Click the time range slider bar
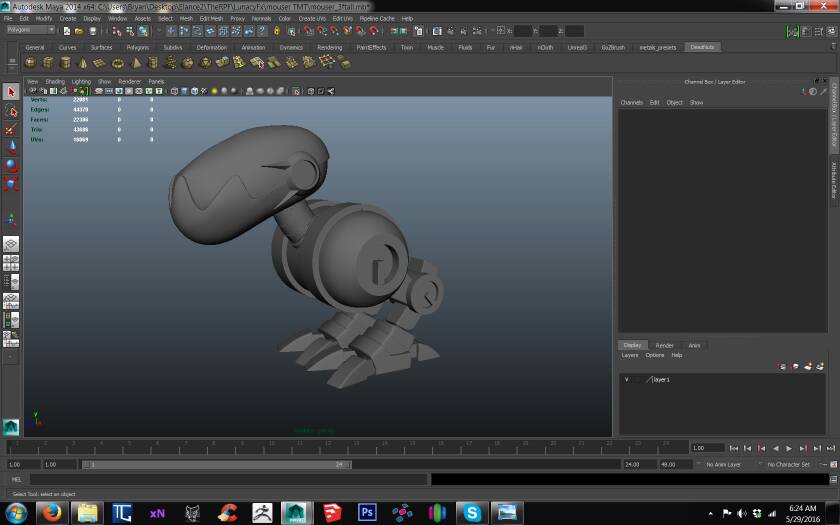The height and width of the screenshot is (525, 840). (216, 464)
